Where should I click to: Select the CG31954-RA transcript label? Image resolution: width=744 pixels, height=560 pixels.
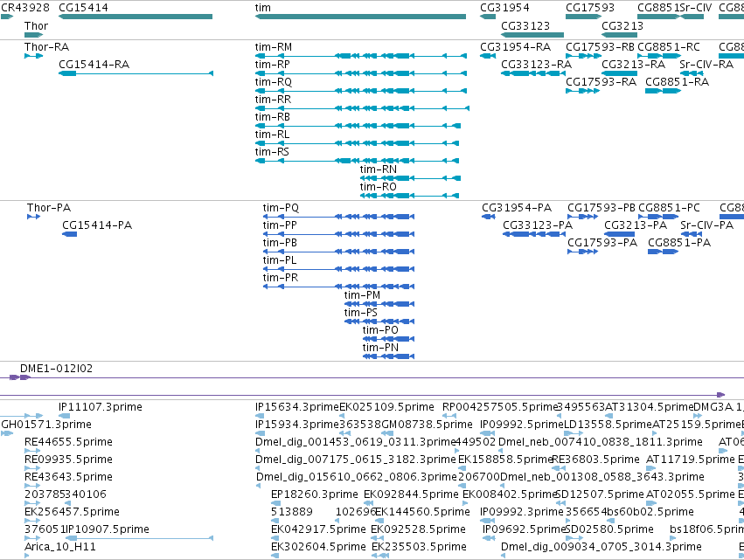pyautogui.click(x=515, y=47)
